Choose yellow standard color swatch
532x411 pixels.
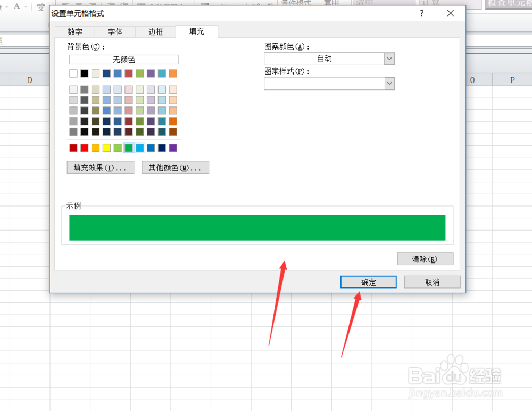click(x=106, y=148)
